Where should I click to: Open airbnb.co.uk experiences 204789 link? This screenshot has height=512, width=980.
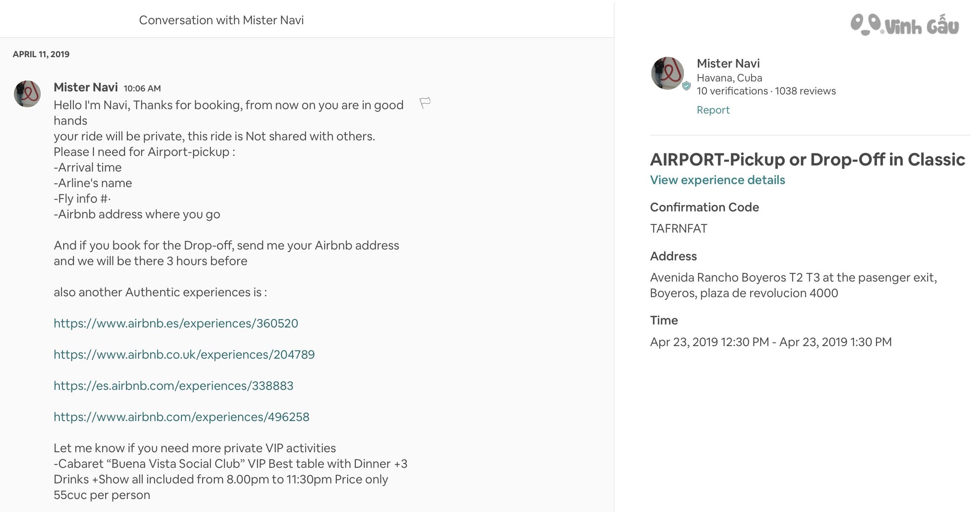pyautogui.click(x=184, y=354)
